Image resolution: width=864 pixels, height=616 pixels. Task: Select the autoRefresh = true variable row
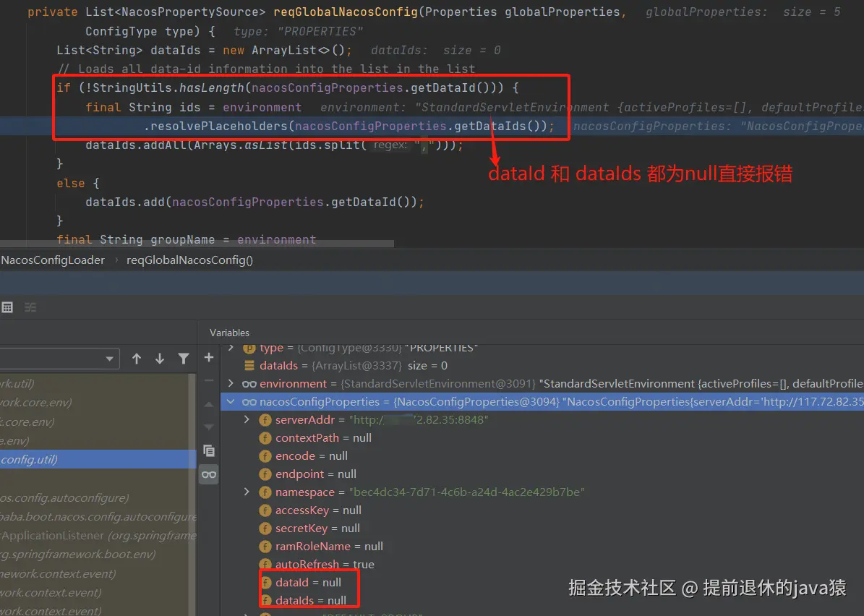[542, 564]
